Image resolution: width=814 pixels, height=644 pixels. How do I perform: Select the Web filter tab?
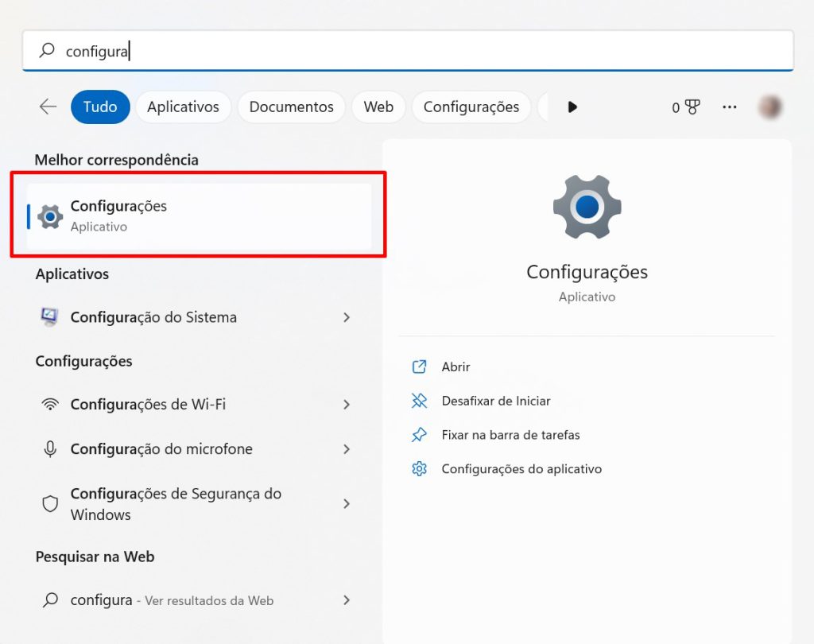coord(378,107)
